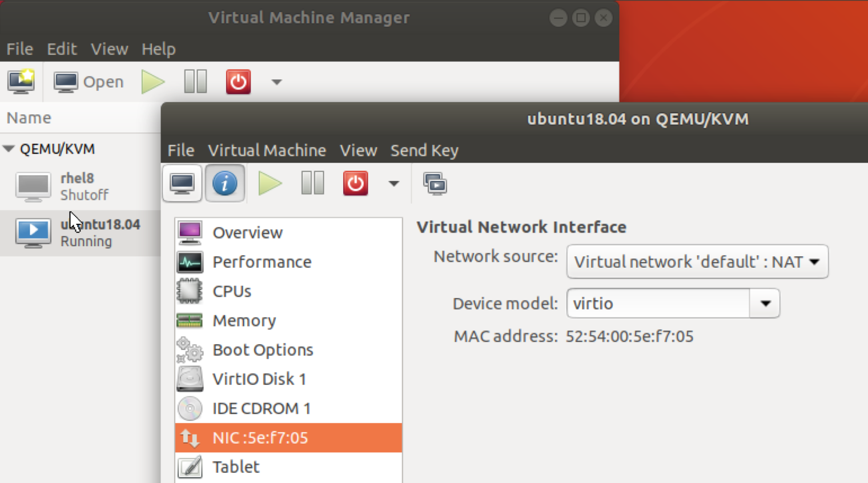Select rhel8 virtual machine
The image size is (868, 483).
(x=80, y=187)
